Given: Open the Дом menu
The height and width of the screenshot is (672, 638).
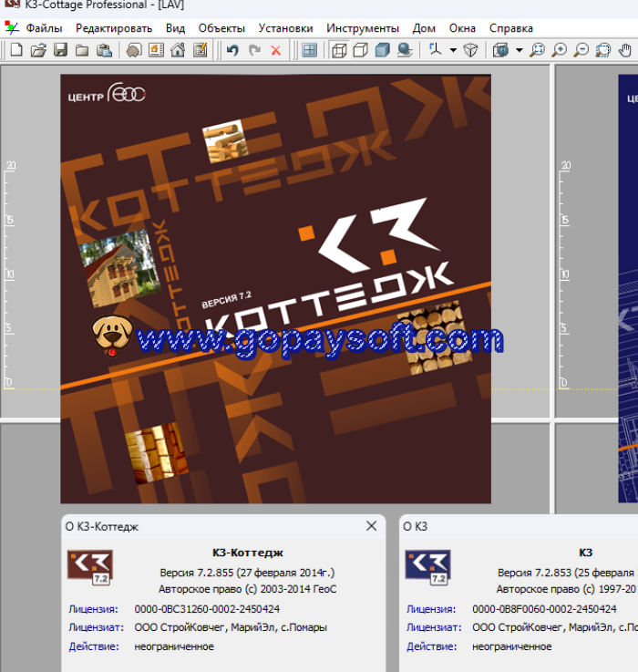Looking at the screenshot, I should 424,28.
